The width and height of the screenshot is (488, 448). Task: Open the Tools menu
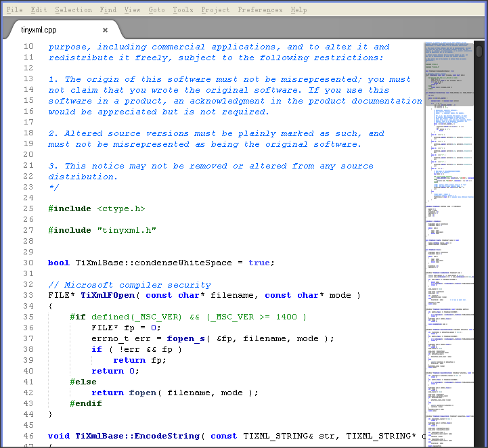click(183, 10)
